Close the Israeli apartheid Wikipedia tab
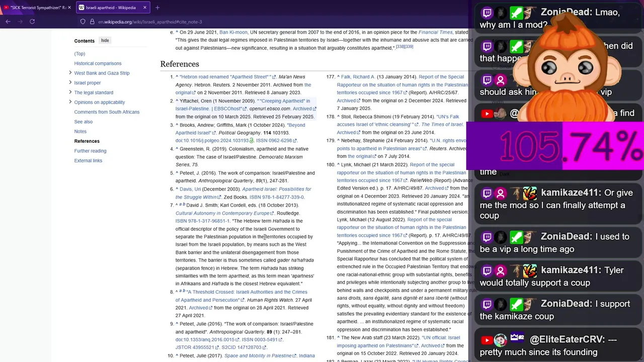The height and width of the screenshot is (362, 644). click(x=145, y=8)
